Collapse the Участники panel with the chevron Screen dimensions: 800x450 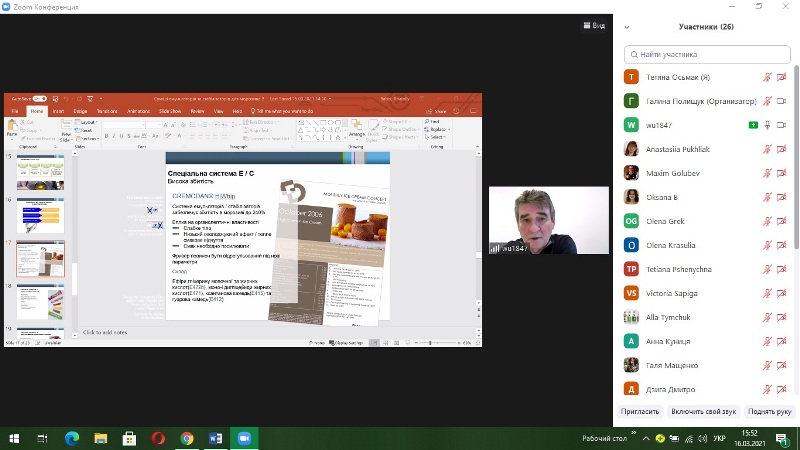click(627, 27)
